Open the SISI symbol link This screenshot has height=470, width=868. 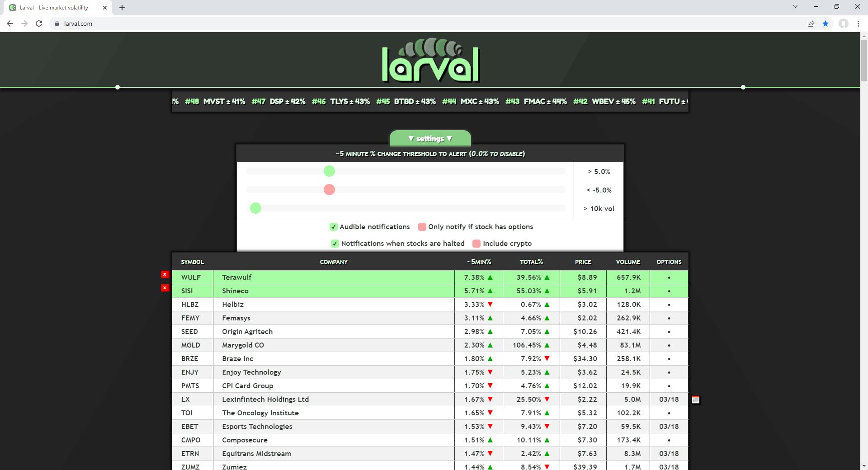pos(187,291)
